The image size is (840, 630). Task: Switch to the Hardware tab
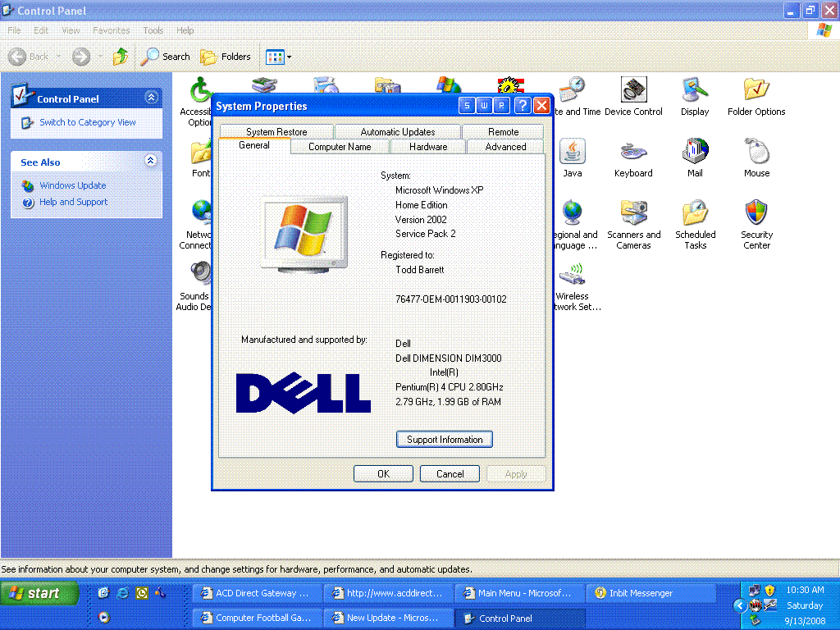pos(428,147)
